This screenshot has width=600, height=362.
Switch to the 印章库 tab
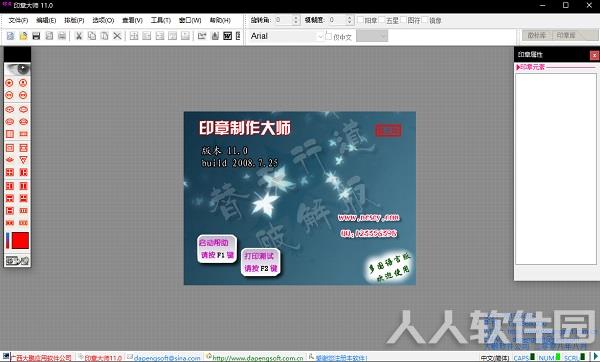pyautogui.click(x=566, y=35)
